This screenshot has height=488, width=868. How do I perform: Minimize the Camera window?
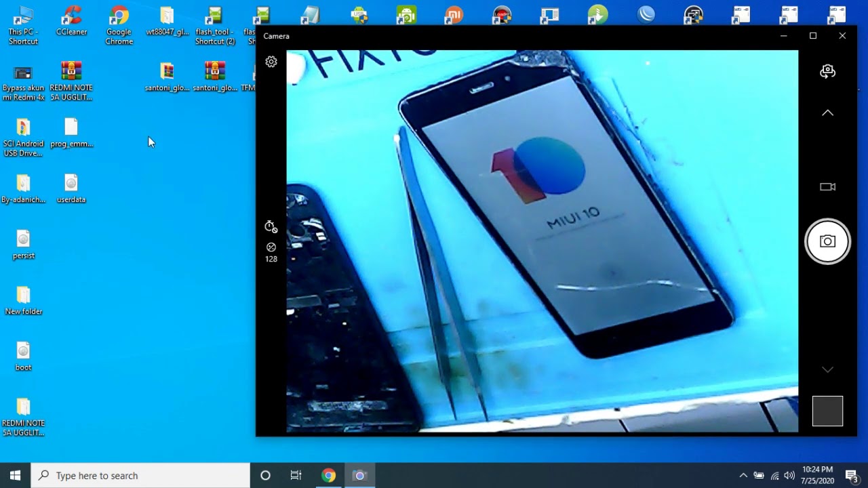coord(784,36)
